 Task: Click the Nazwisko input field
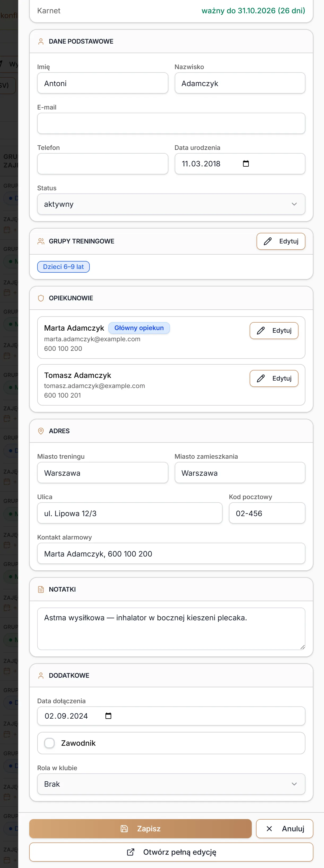[240, 83]
